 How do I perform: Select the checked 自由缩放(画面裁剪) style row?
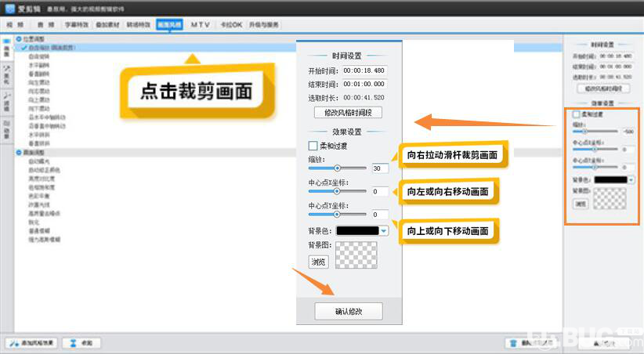(288, 48)
